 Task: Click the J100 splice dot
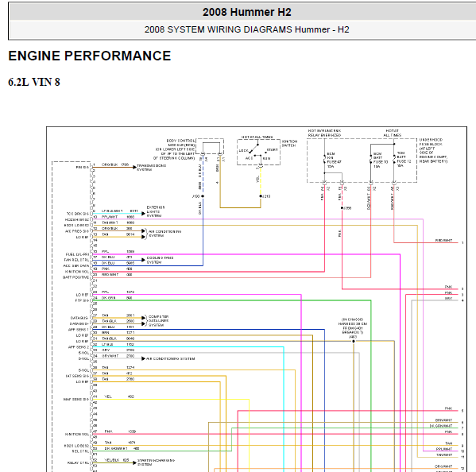pos(203,196)
